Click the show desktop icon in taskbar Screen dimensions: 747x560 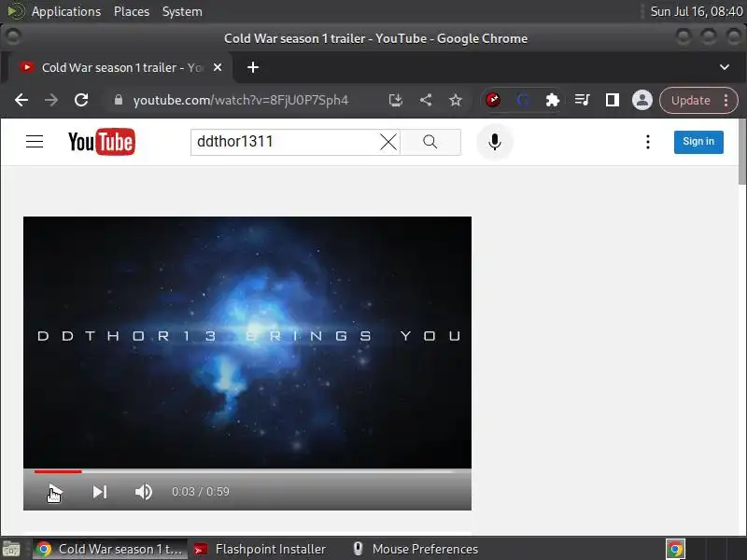(11, 550)
